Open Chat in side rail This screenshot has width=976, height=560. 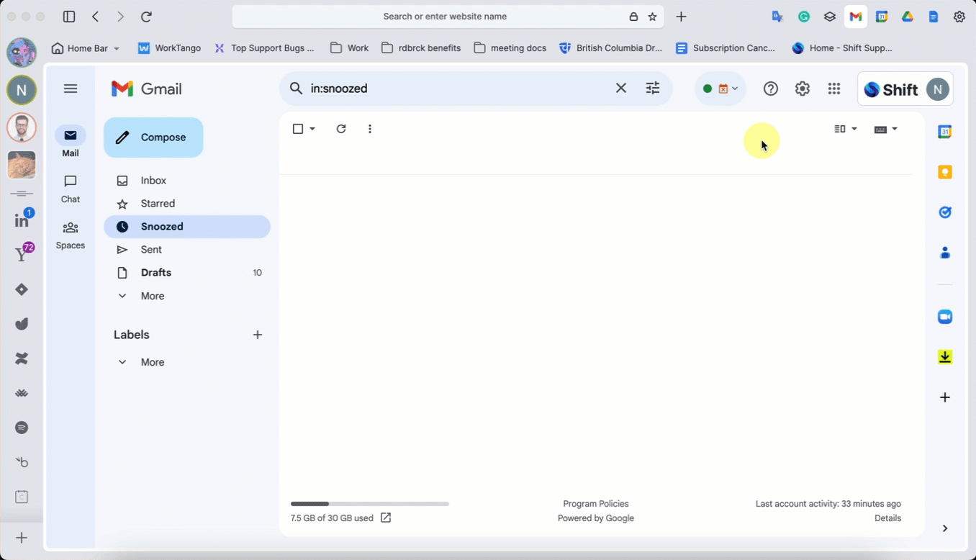point(71,189)
